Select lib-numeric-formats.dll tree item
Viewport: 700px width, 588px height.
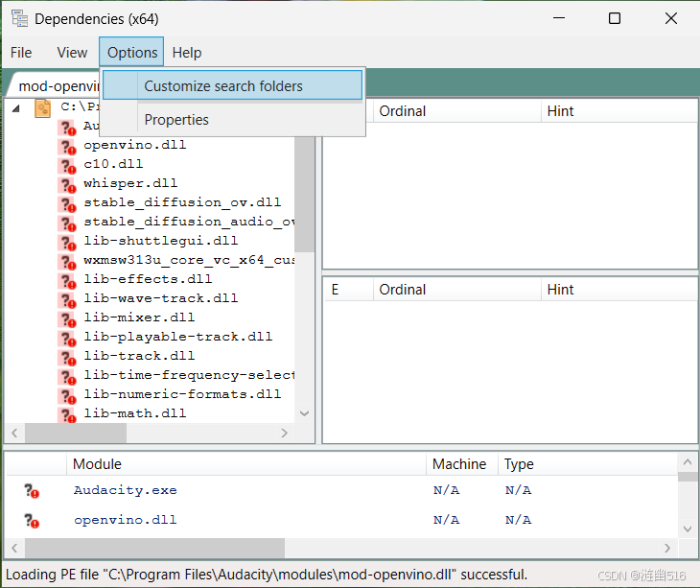[182, 394]
